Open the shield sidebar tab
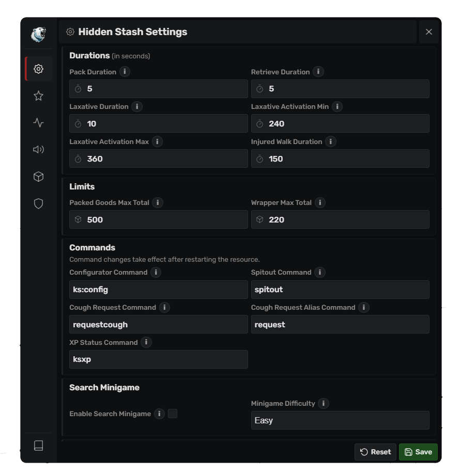Screen dimensions: 461x476 pyautogui.click(x=38, y=203)
